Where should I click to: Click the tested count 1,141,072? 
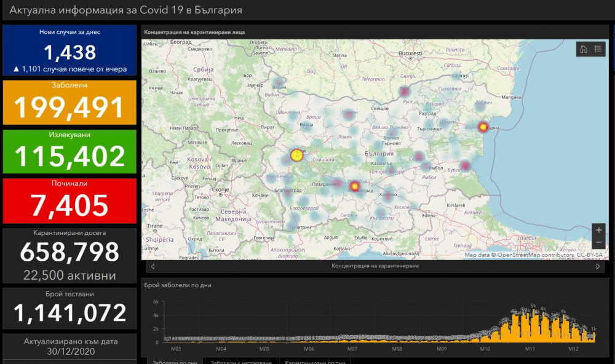coord(69,313)
